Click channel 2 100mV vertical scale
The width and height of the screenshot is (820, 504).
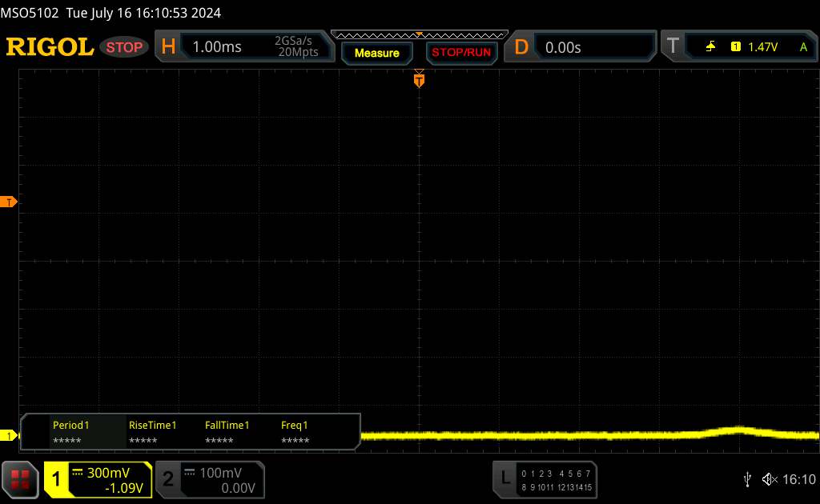click(221, 473)
